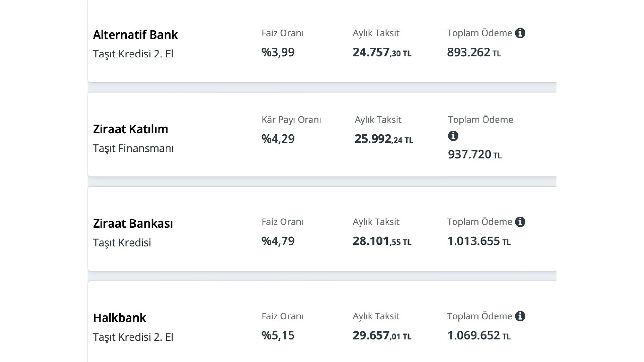Select the Taşıt Finansmanı product label
Screen dimensions: 644x362
(133, 148)
